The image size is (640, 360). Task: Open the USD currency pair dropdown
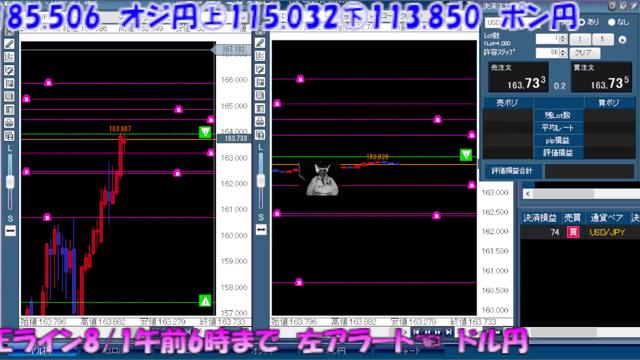pyautogui.click(x=494, y=22)
